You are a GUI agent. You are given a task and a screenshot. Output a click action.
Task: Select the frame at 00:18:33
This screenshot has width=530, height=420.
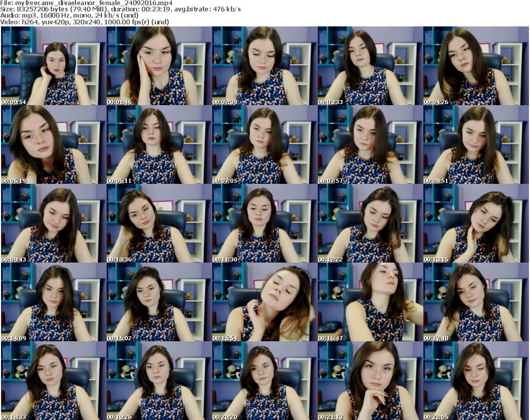coord(54,381)
